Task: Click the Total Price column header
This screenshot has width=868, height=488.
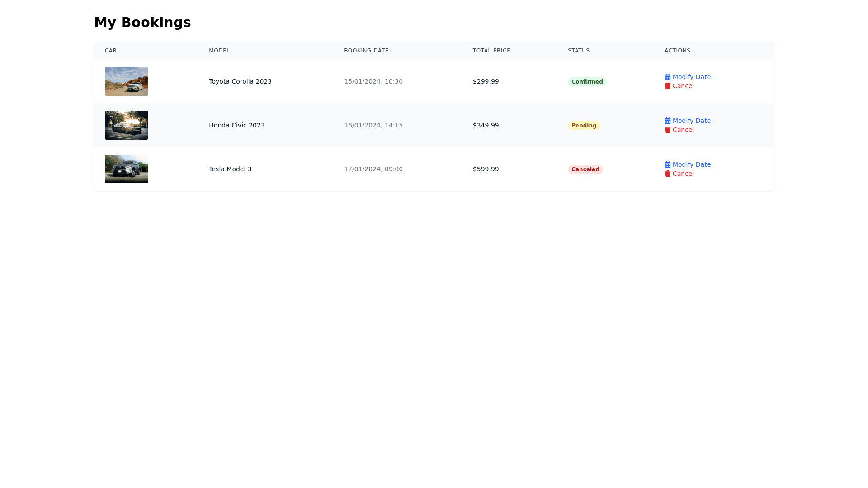Action: click(x=491, y=51)
